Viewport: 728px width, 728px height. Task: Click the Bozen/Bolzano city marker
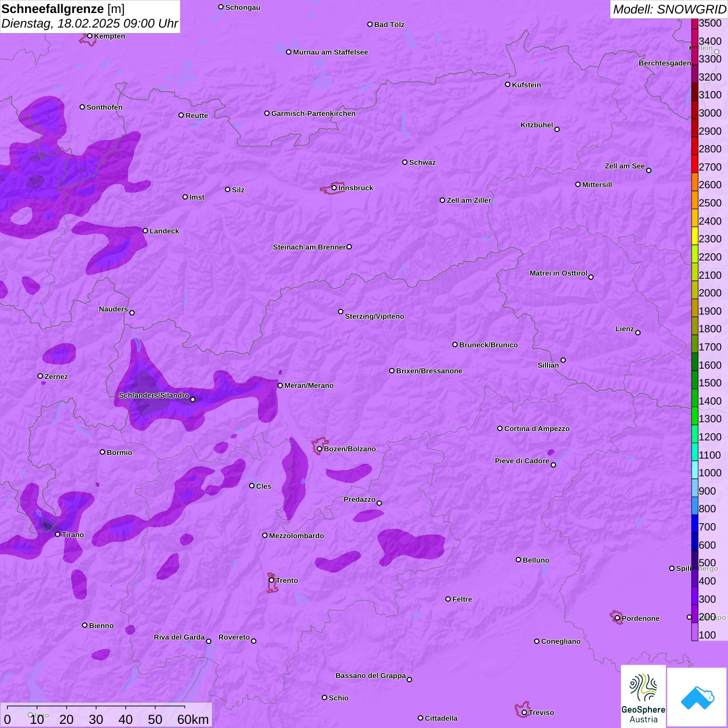pos(319,449)
